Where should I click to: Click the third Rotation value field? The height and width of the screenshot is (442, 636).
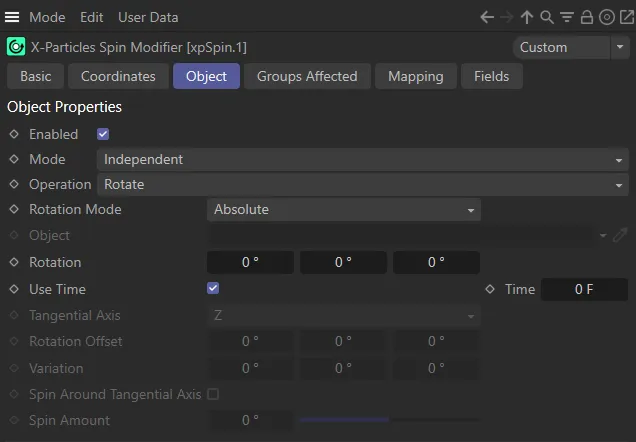(x=436, y=262)
